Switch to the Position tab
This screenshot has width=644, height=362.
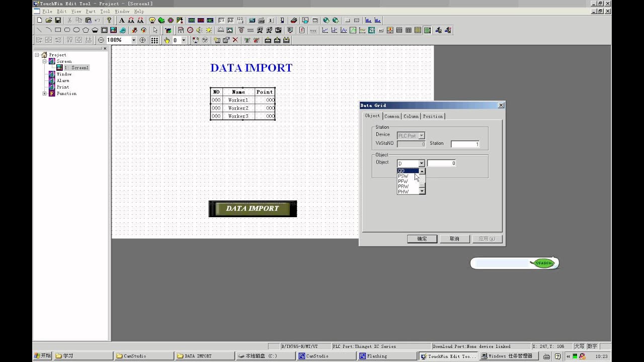click(433, 116)
